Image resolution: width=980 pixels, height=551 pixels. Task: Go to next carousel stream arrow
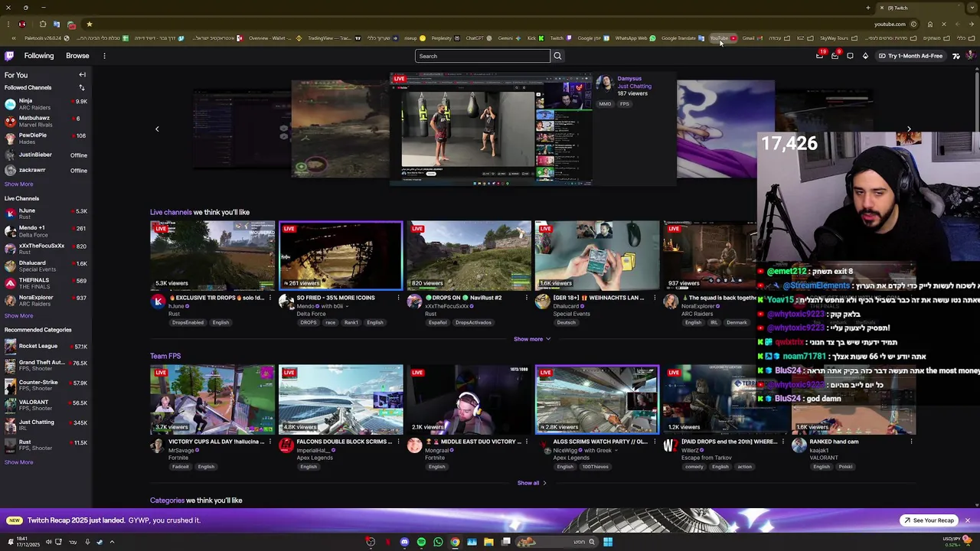909,129
